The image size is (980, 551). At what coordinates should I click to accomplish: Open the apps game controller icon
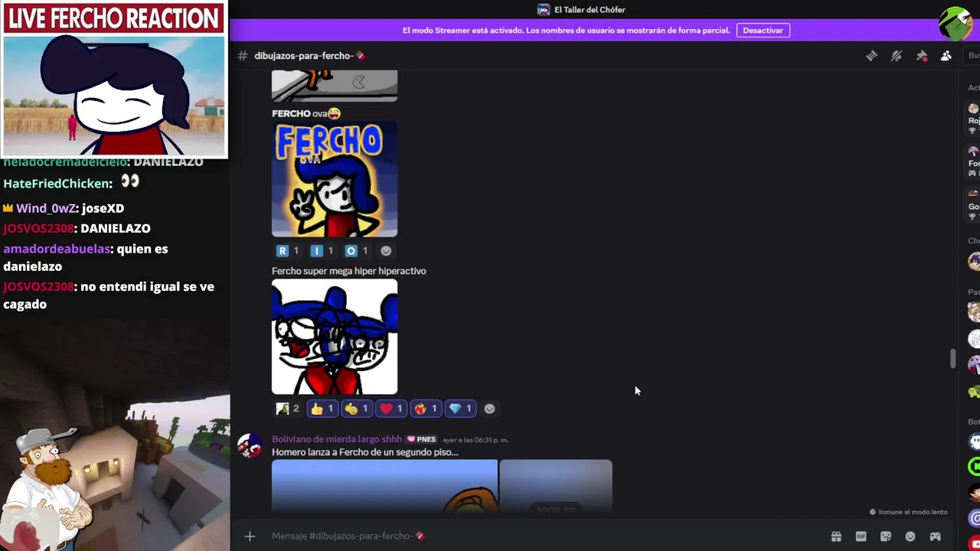pyautogui.click(x=935, y=536)
